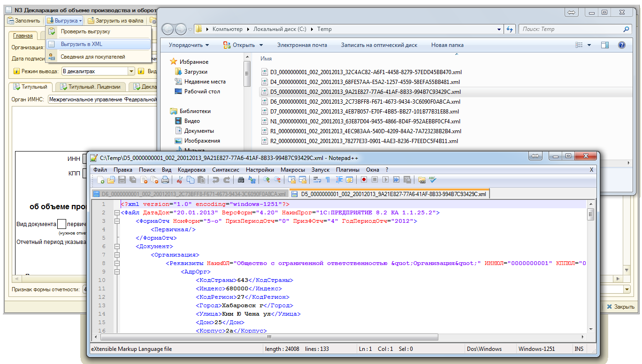Collapse the Файл XML node on line 2

[x=116, y=213]
